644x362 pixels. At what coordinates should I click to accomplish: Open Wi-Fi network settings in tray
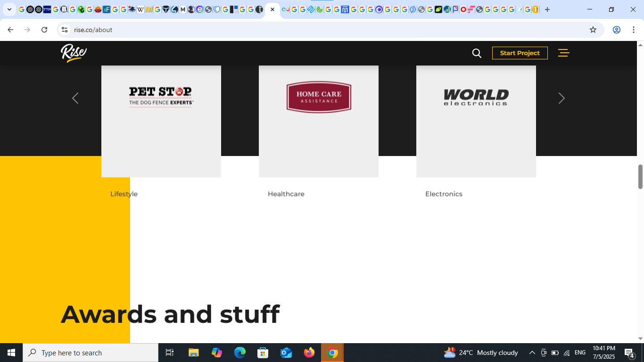coord(567,353)
